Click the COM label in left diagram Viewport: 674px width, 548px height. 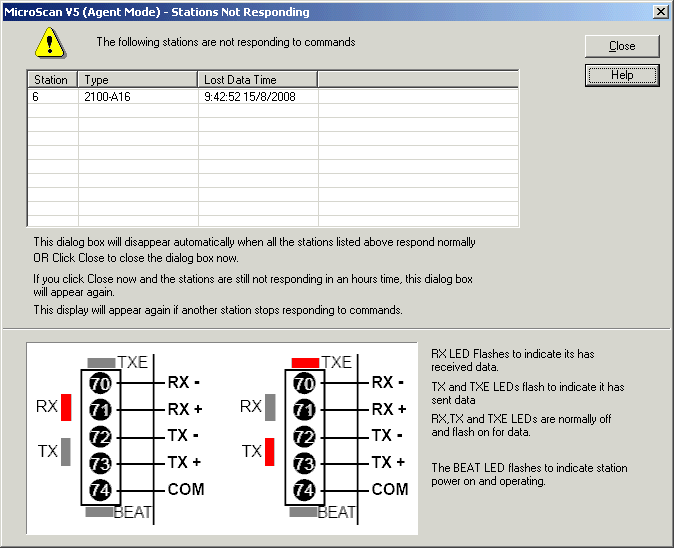(x=186, y=490)
